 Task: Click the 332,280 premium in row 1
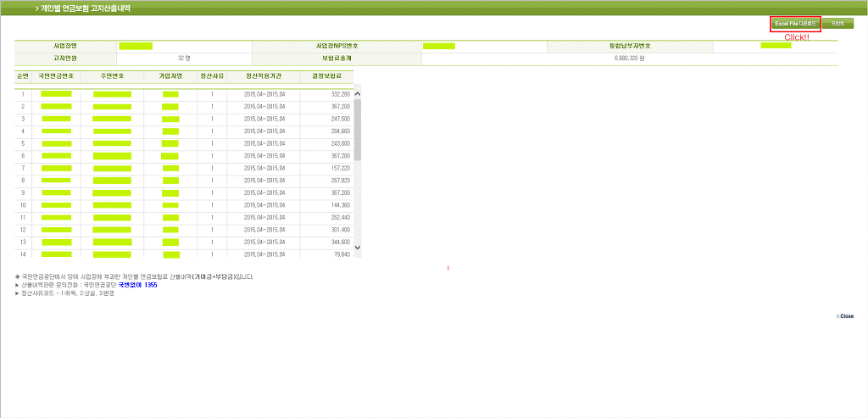coord(341,94)
